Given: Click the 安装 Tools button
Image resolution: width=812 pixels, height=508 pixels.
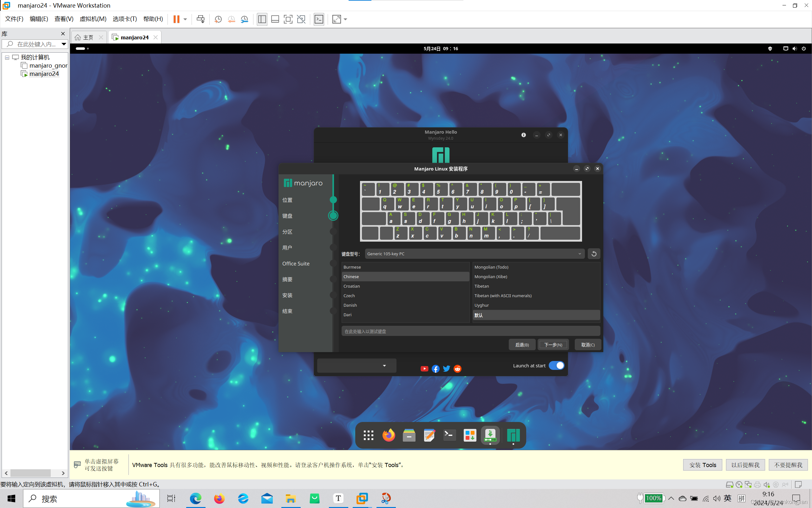Looking at the screenshot, I should [x=703, y=465].
